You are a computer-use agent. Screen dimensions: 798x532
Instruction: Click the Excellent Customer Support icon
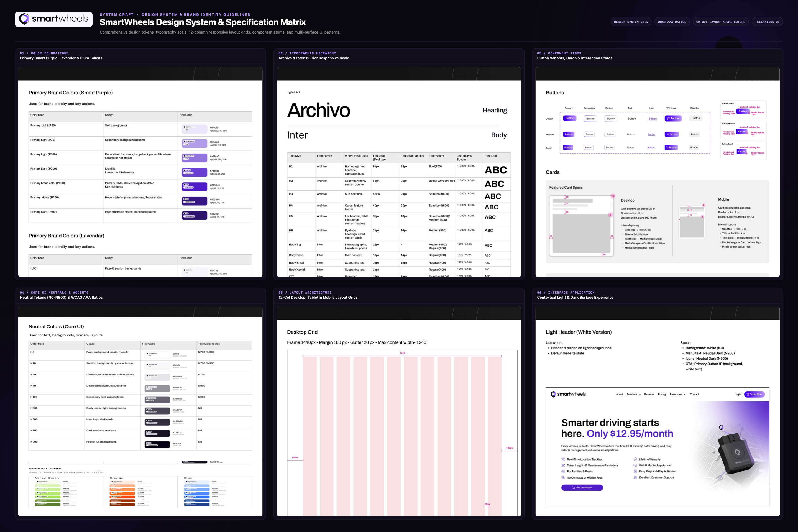pyautogui.click(x=635, y=478)
